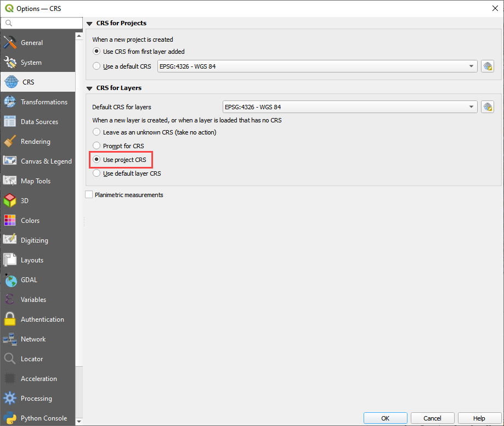504x426 pixels.
Task: Collapse the CRS for Projects section
Action: [x=89, y=24]
